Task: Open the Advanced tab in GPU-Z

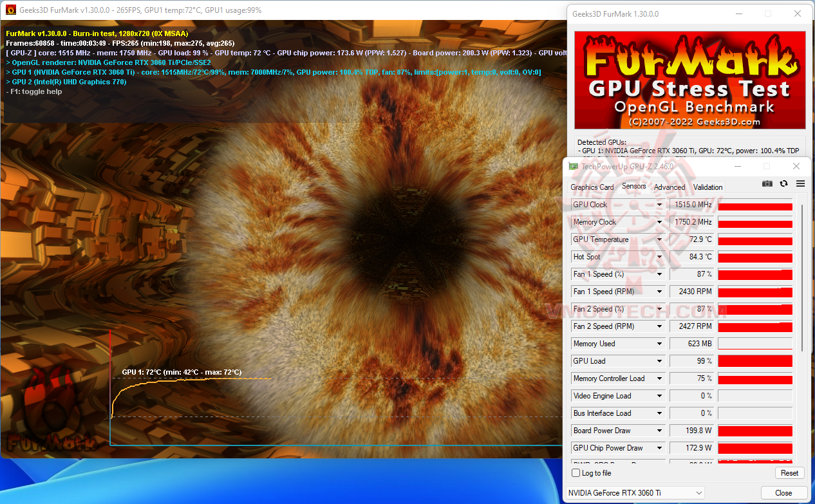Action: point(670,187)
